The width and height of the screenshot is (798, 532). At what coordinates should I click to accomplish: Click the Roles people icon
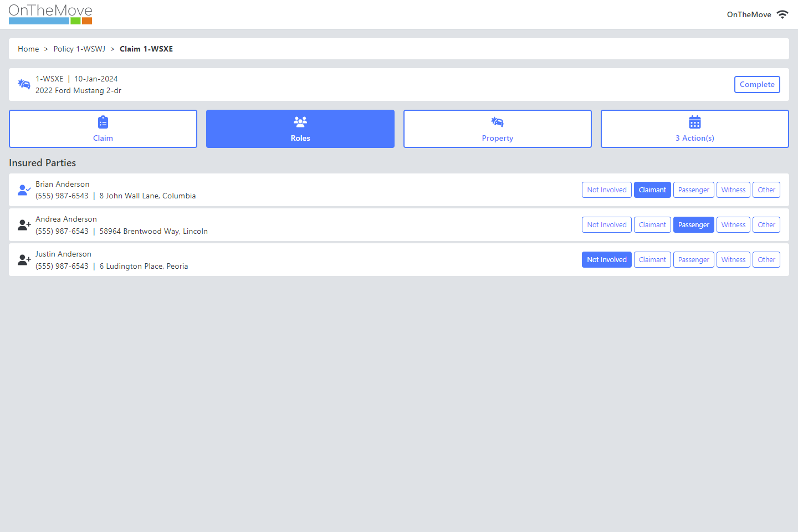(300, 121)
